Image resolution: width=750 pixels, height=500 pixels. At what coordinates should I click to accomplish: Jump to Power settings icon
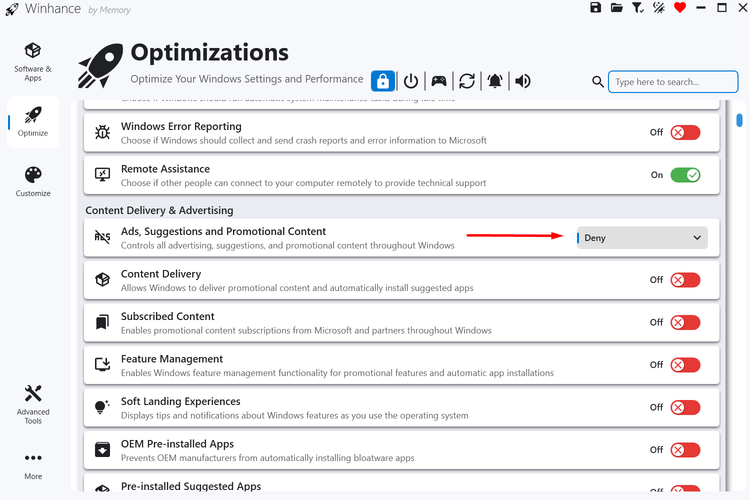[x=411, y=81]
